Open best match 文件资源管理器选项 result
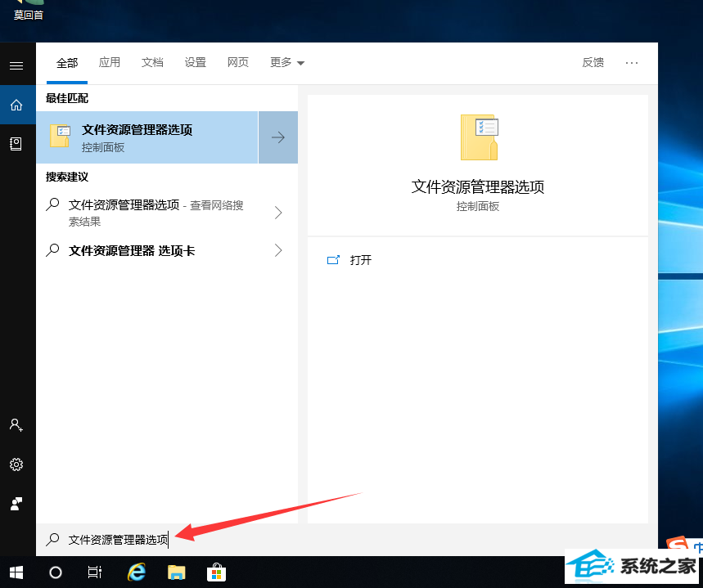 147,137
